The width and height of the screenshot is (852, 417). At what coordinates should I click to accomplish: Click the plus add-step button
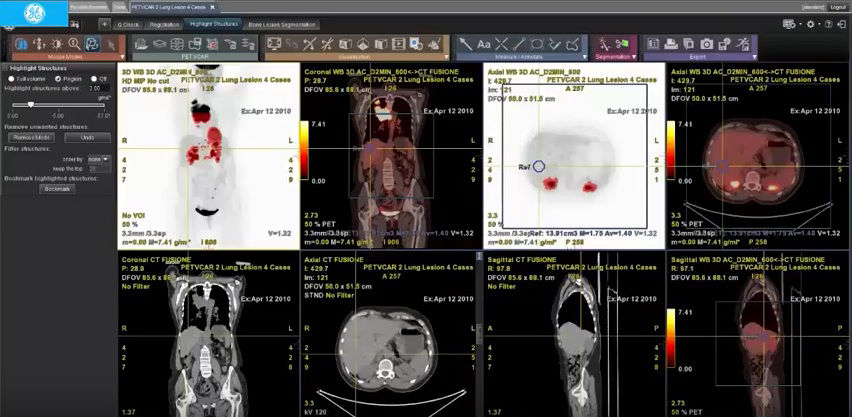coord(104,24)
